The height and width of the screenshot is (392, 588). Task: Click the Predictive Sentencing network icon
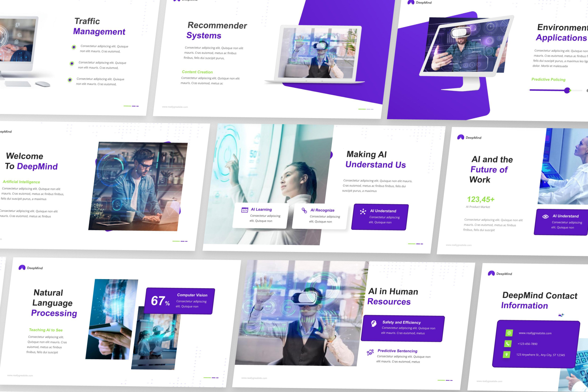[x=370, y=353]
